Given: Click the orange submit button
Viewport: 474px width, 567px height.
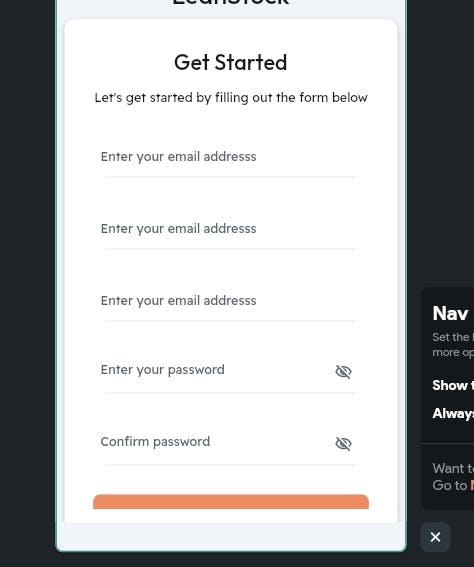Looking at the screenshot, I should point(231,502).
